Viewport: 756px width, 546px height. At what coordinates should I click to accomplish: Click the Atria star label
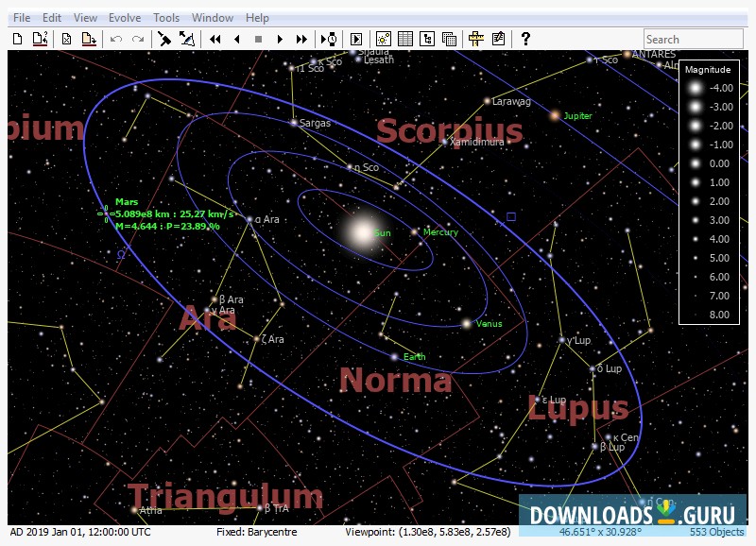coord(150,510)
